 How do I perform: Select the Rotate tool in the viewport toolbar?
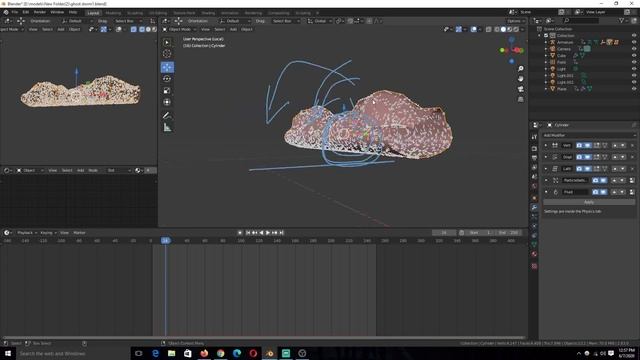167,79
